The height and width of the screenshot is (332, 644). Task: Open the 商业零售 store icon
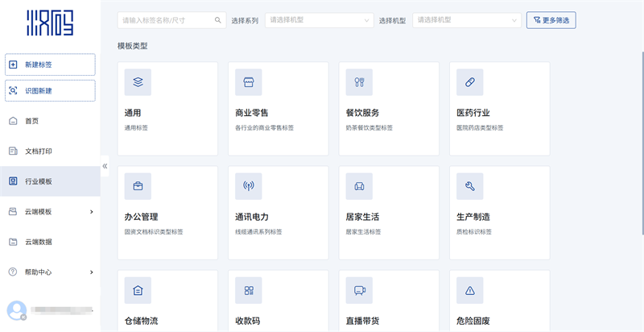[249, 82]
